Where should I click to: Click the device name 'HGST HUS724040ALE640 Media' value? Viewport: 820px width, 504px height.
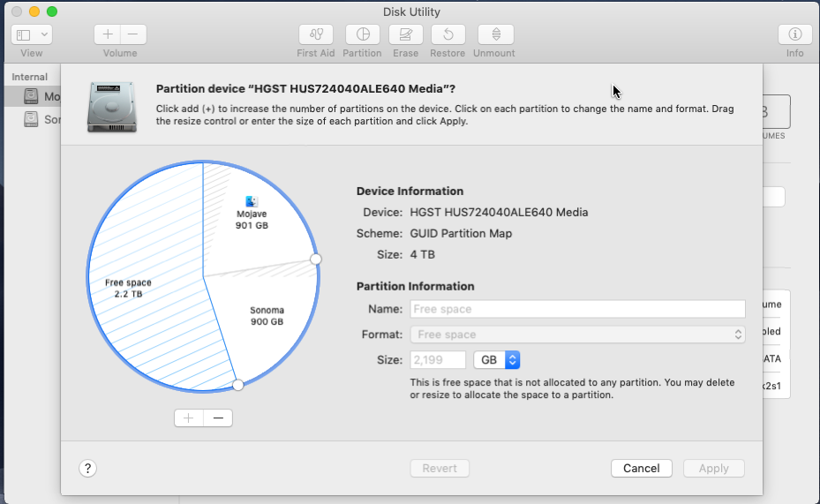pos(499,212)
